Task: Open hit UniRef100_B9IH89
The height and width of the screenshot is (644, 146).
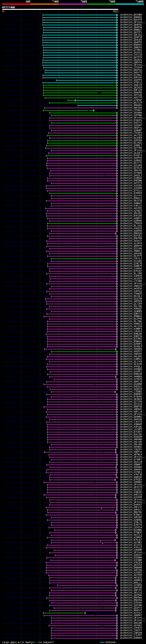Action: click(131, 15)
